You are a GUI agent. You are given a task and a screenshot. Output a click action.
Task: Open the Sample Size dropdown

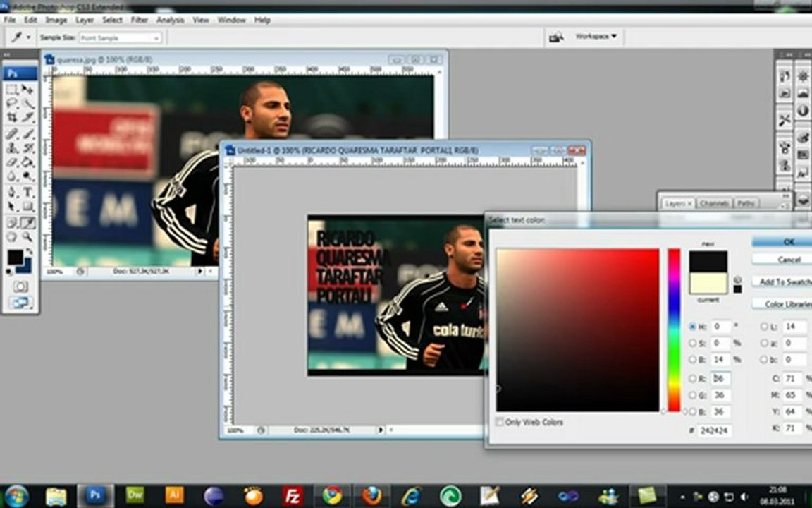pos(120,38)
